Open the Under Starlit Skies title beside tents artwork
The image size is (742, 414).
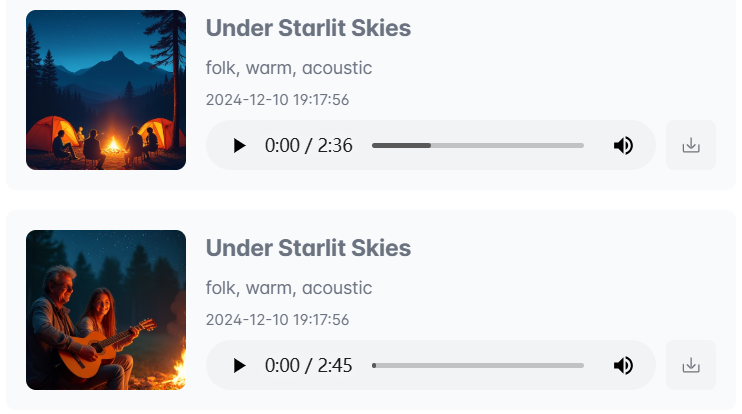[x=308, y=28]
